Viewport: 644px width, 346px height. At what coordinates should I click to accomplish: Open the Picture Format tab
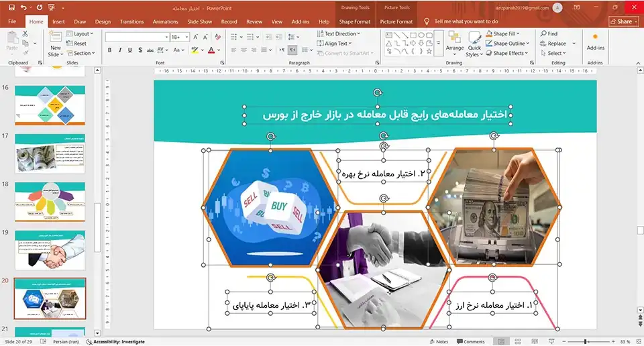pyautogui.click(x=396, y=21)
